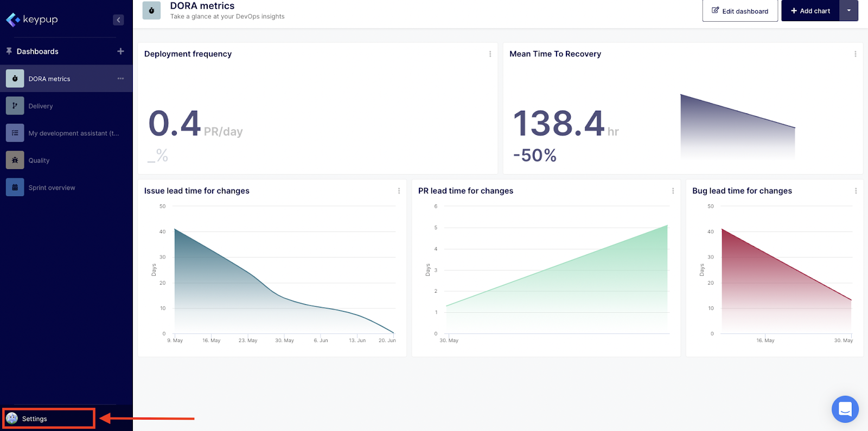Collapse the sidebar with the chevron button

118,20
